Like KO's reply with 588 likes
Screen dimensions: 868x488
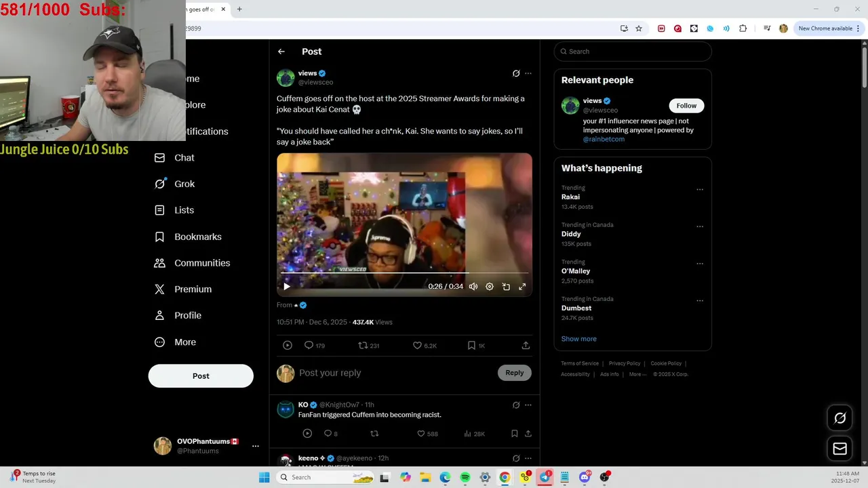[427, 434]
